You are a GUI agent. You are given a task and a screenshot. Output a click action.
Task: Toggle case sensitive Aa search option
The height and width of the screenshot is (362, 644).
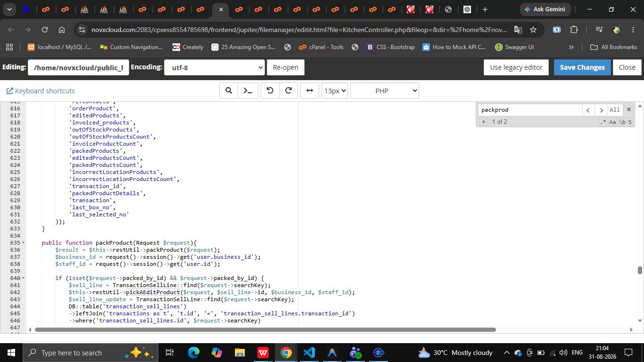(612, 122)
